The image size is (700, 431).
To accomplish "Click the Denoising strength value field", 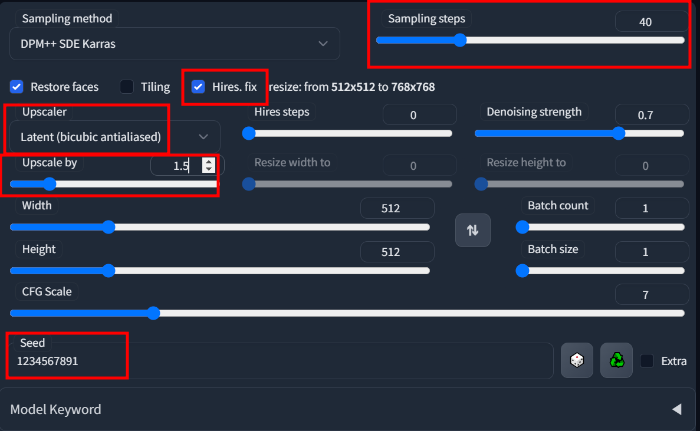I will click(651, 115).
